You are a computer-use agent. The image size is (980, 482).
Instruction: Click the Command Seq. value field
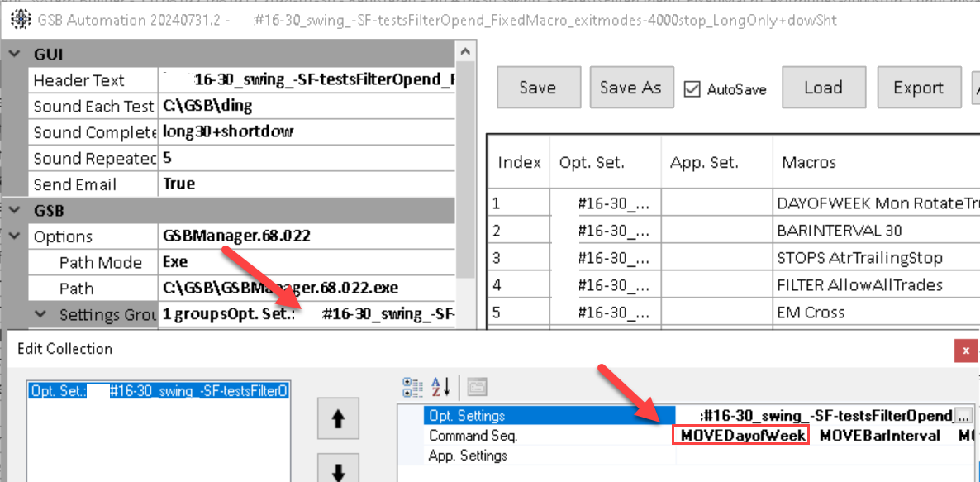pyautogui.click(x=740, y=436)
